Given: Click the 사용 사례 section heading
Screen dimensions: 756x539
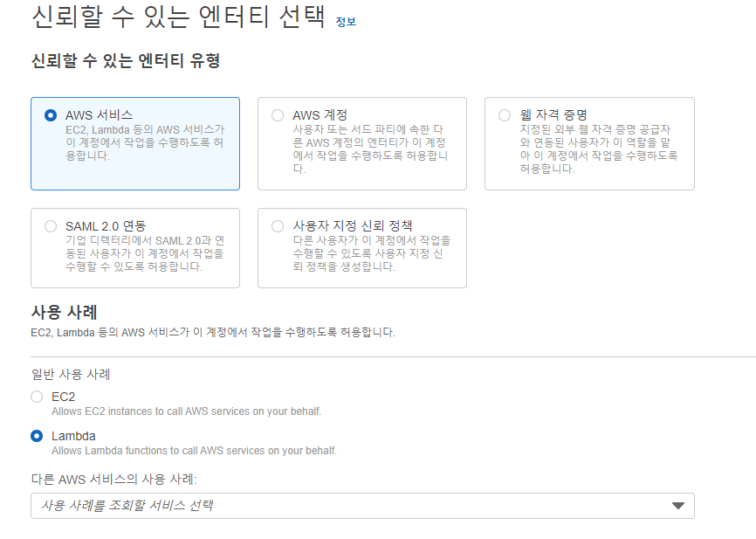Looking at the screenshot, I should click(64, 312).
